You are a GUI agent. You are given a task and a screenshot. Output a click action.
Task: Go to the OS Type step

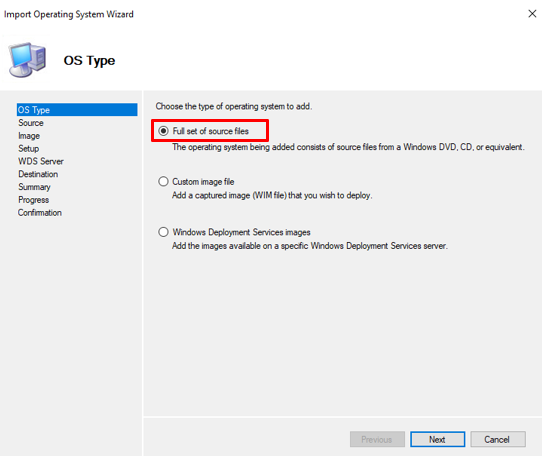77,110
